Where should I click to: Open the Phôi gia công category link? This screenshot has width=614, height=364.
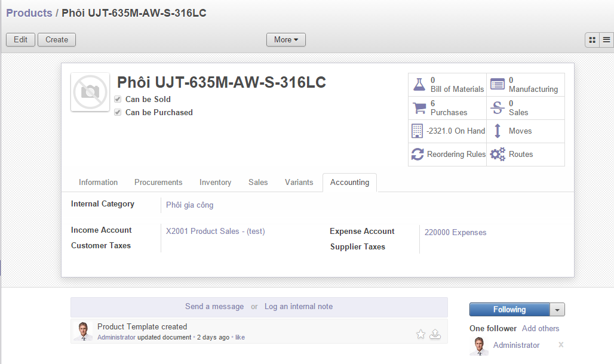189,205
